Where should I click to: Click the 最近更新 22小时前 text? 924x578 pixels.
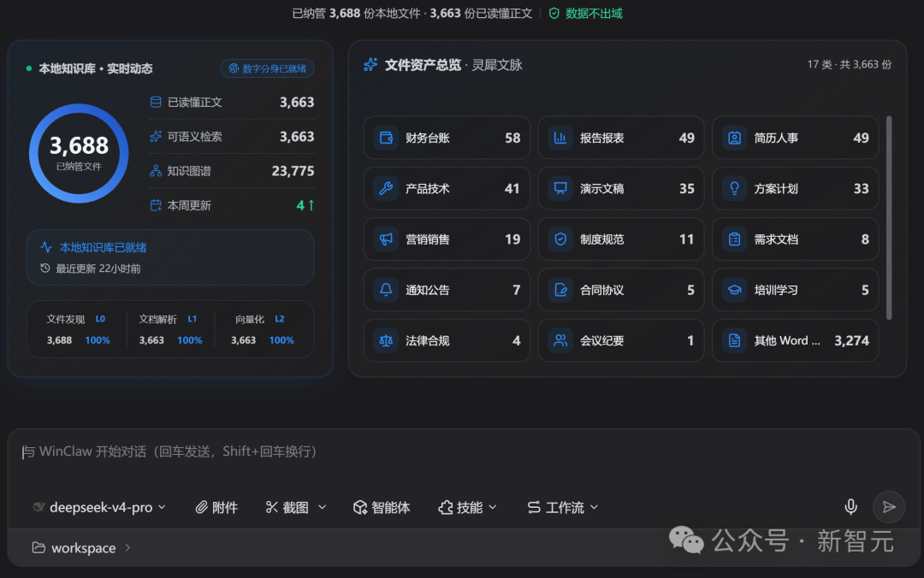click(98, 268)
